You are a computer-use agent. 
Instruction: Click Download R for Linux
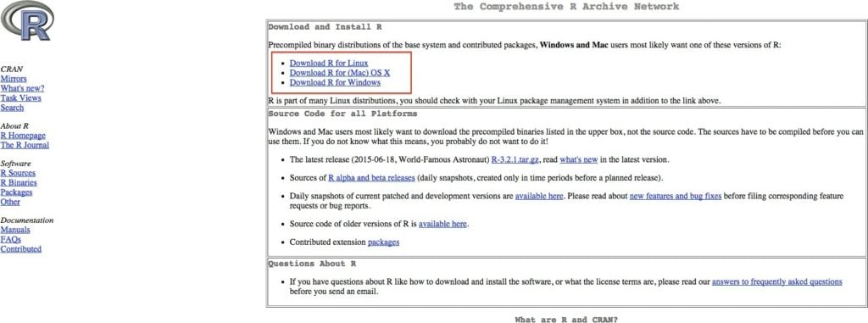tap(329, 64)
